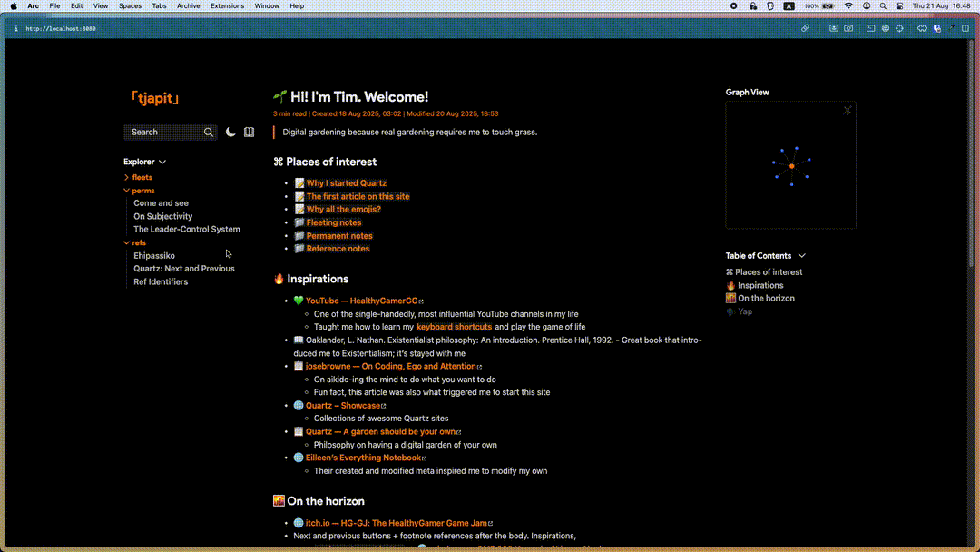Image resolution: width=980 pixels, height=552 pixels.
Task: Open the global graph icon in Graph View
Action: pos(847,111)
